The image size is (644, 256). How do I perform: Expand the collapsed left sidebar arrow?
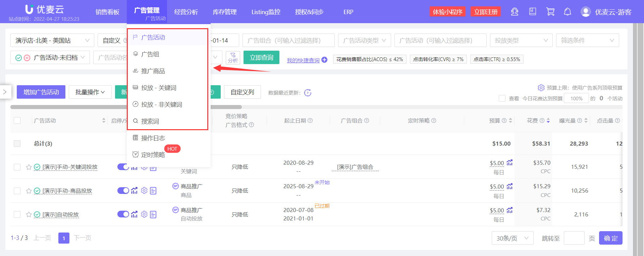click(5, 92)
